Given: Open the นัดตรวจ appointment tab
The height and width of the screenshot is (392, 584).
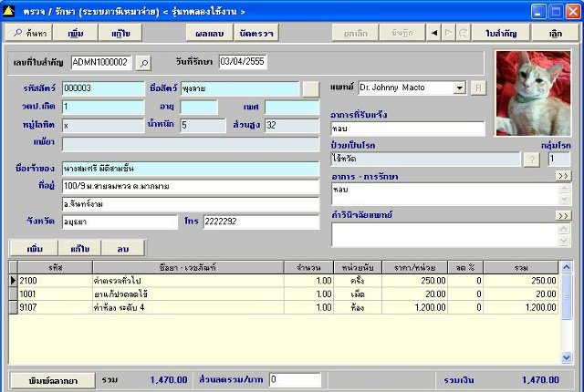Looking at the screenshot, I should click(255, 32).
